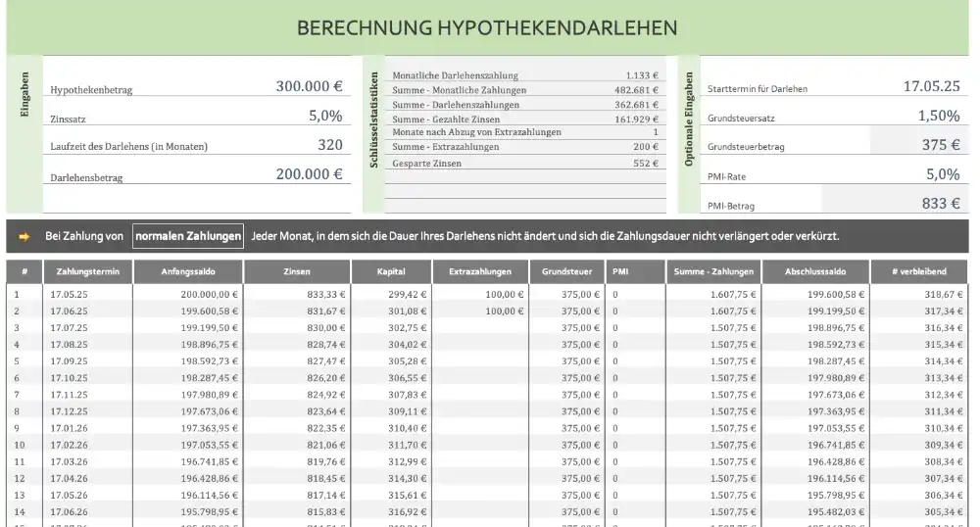Click the Zinsen cell 827,47 € in row 5

pyautogui.click(x=325, y=361)
